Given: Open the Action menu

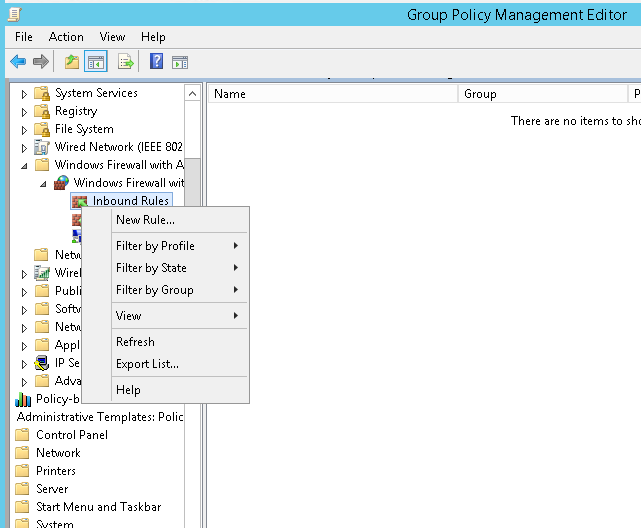Looking at the screenshot, I should coord(66,37).
